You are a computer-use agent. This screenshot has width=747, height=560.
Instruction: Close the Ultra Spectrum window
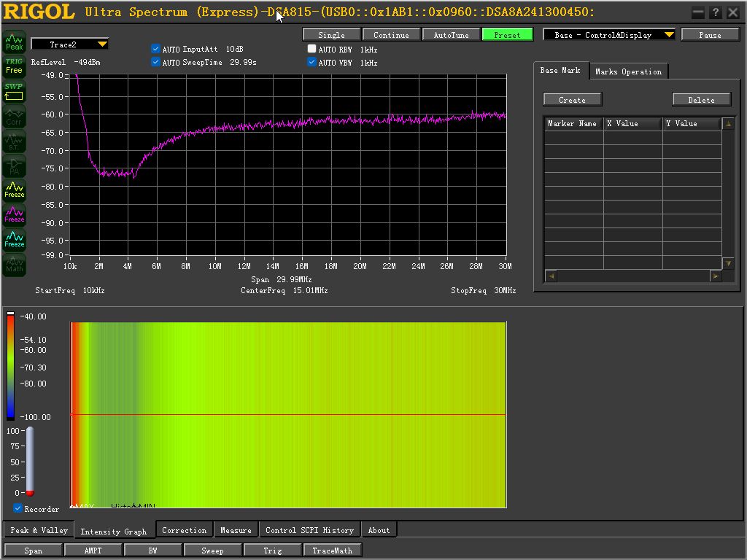click(732, 12)
